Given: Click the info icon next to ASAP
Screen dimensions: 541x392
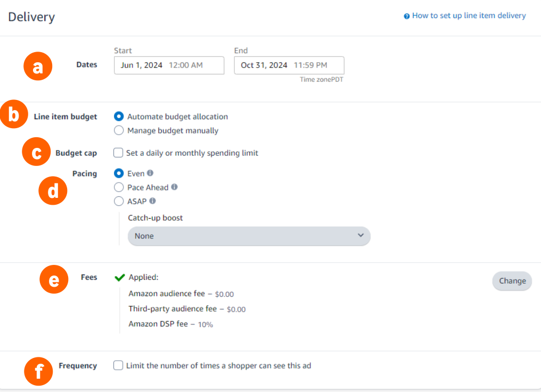Looking at the screenshot, I should (152, 201).
